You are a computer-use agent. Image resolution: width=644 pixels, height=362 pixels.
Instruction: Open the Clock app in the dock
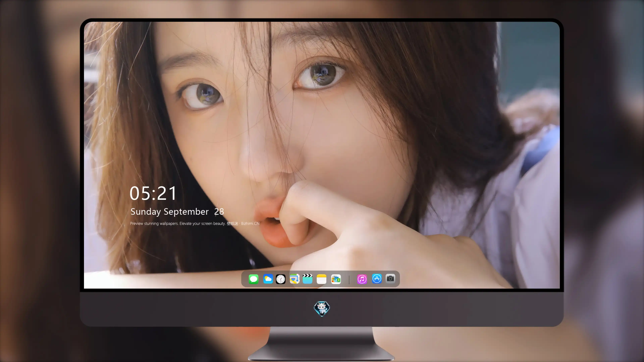(281, 279)
